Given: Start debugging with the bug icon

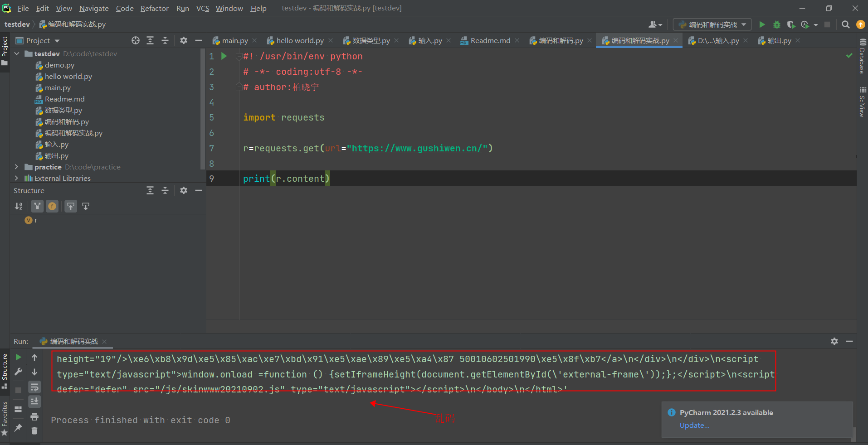Looking at the screenshot, I should [777, 24].
